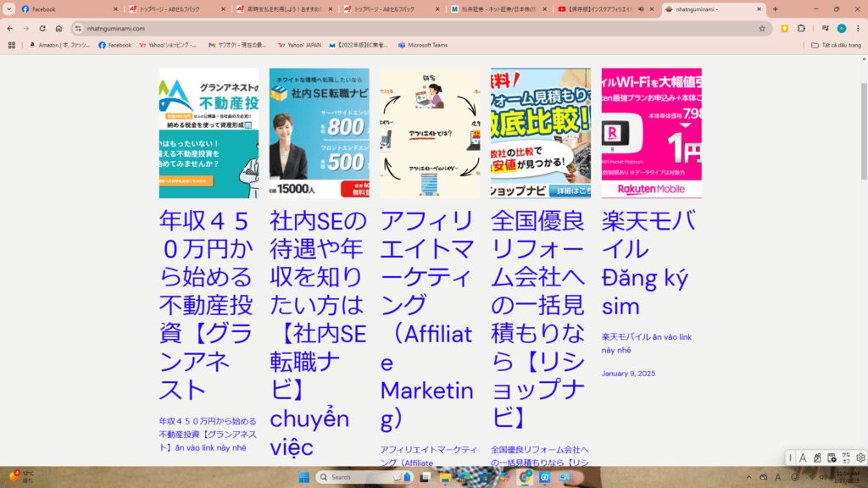Screen dimensions: 868x488
Task: Open the 全国優良リフォーム会社 post title
Action: coord(538,319)
